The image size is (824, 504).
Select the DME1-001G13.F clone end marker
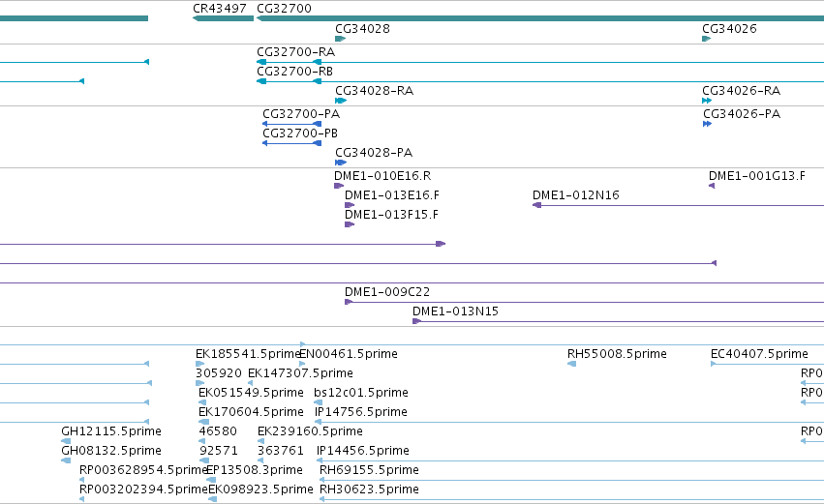[712, 186]
